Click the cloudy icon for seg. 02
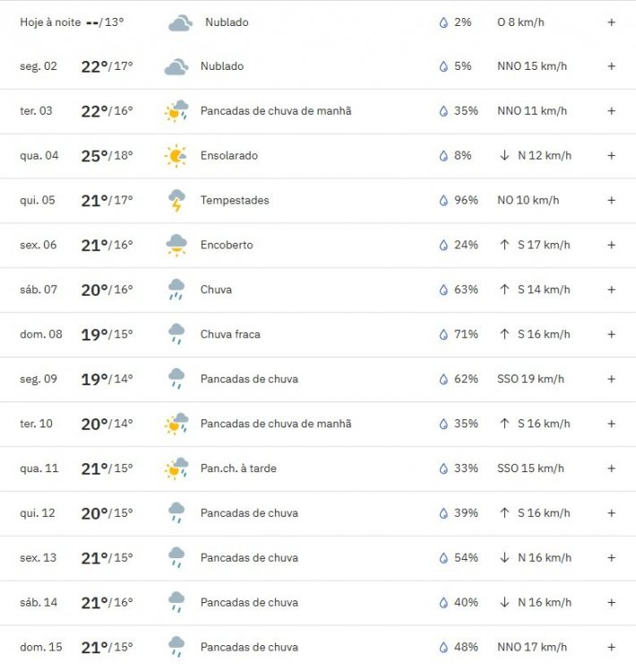 [x=176, y=66]
